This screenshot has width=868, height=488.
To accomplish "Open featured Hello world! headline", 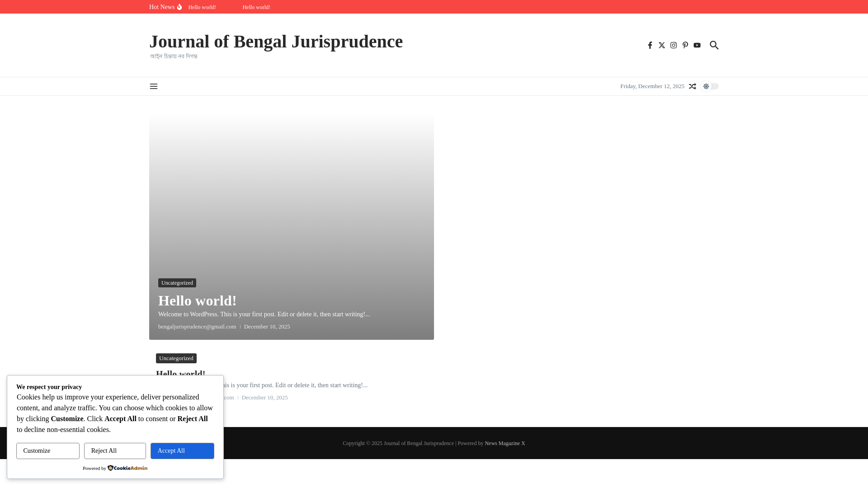I will (198, 300).
